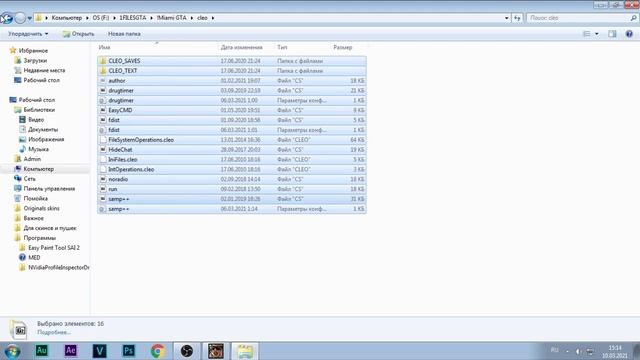The image size is (640, 360).
Task: Open Vegas Pro taskbar icon
Action: click(x=100, y=351)
